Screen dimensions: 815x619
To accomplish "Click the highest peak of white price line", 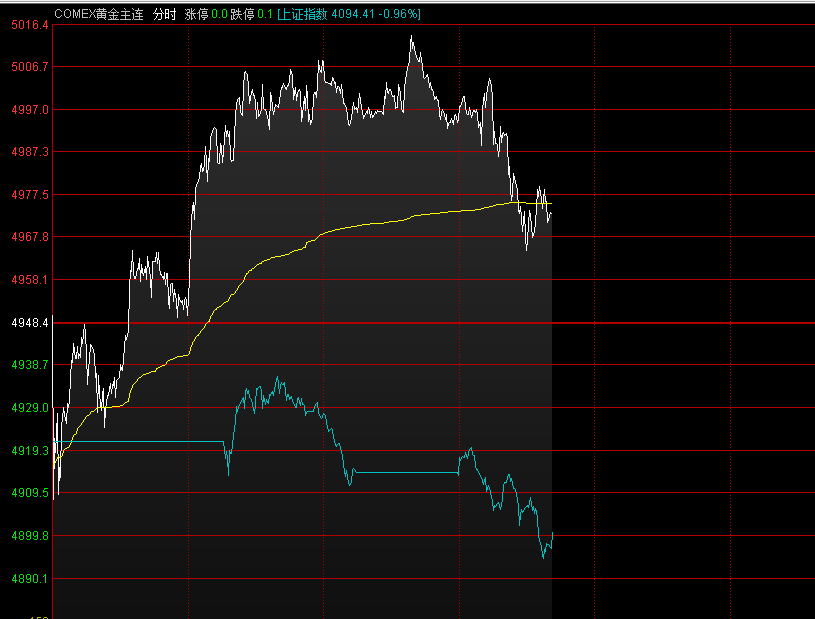I will tap(411, 37).
